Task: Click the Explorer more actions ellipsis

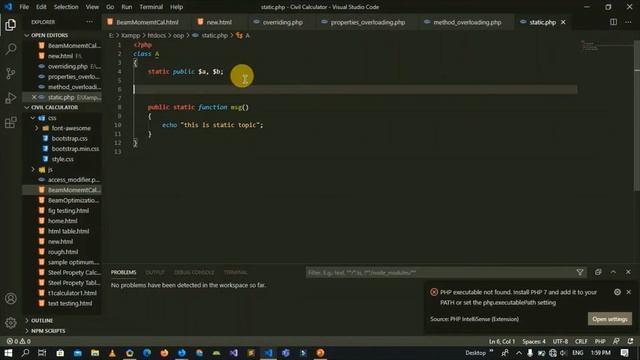Action: (x=89, y=22)
